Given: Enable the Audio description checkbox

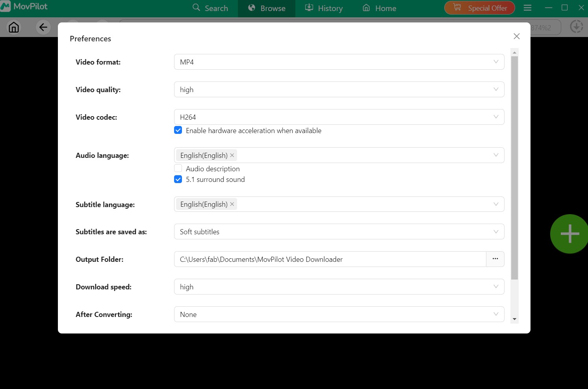Looking at the screenshot, I should coord(178,168).
